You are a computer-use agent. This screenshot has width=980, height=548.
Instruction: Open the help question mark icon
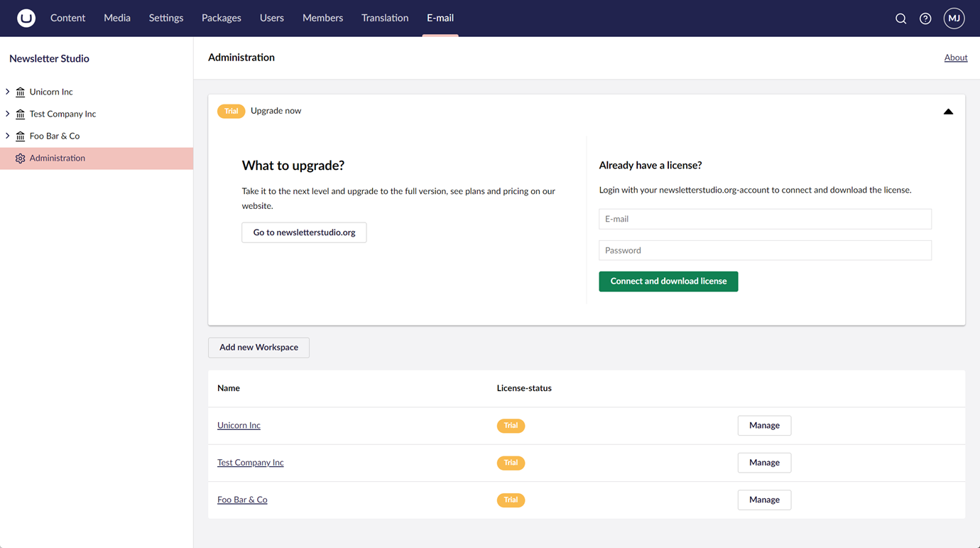pyautogui.click(x=925, y=18)
